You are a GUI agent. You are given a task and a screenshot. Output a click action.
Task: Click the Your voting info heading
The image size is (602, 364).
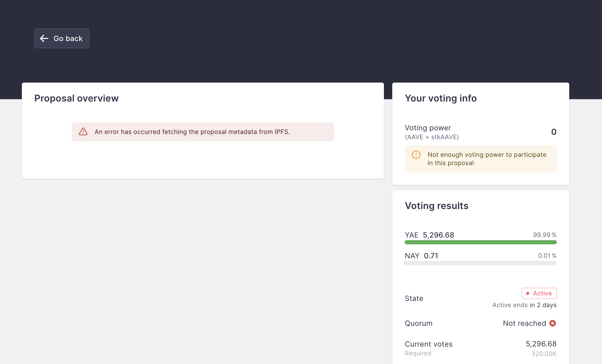point(441,98)
